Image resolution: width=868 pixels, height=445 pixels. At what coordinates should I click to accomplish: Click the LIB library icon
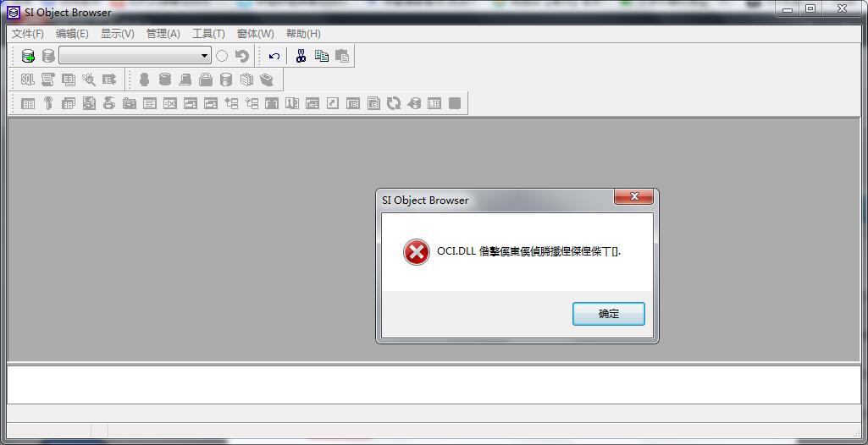[x=434, y=103]
